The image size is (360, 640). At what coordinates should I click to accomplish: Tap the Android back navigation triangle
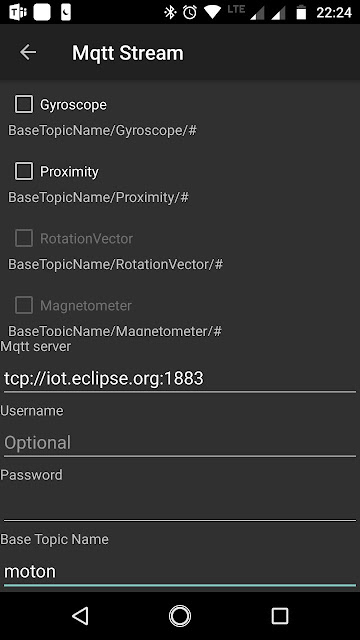click(80, 616)
